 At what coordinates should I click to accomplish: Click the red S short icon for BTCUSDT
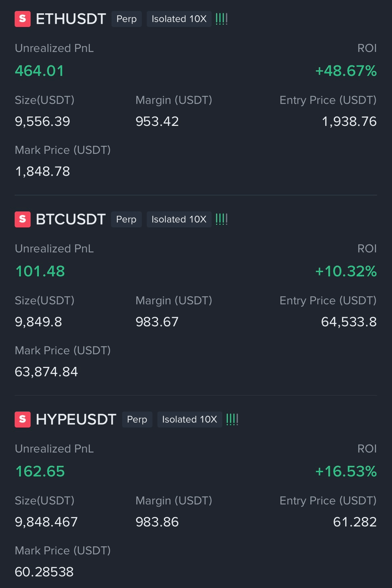coord(23,219)
